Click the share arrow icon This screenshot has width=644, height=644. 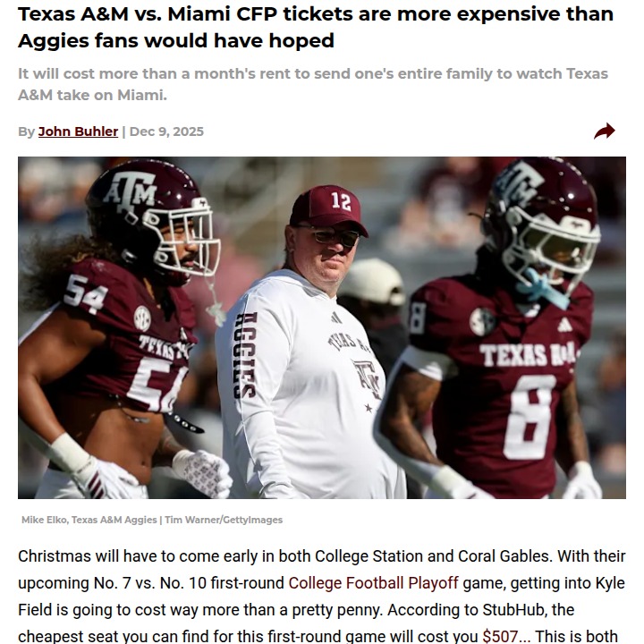tap(605, 131)
